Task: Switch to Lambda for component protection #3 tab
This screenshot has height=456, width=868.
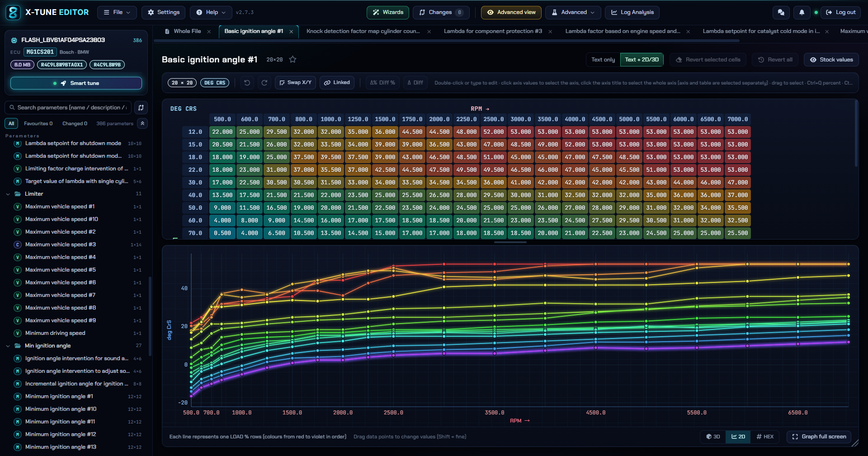Action: coord(493,32)
